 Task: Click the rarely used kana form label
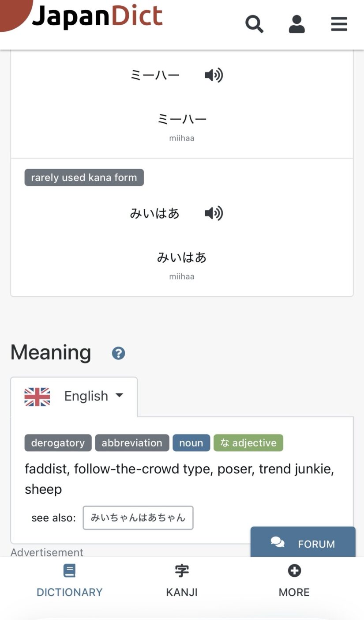pyautogui.click(x=84, y=178)
